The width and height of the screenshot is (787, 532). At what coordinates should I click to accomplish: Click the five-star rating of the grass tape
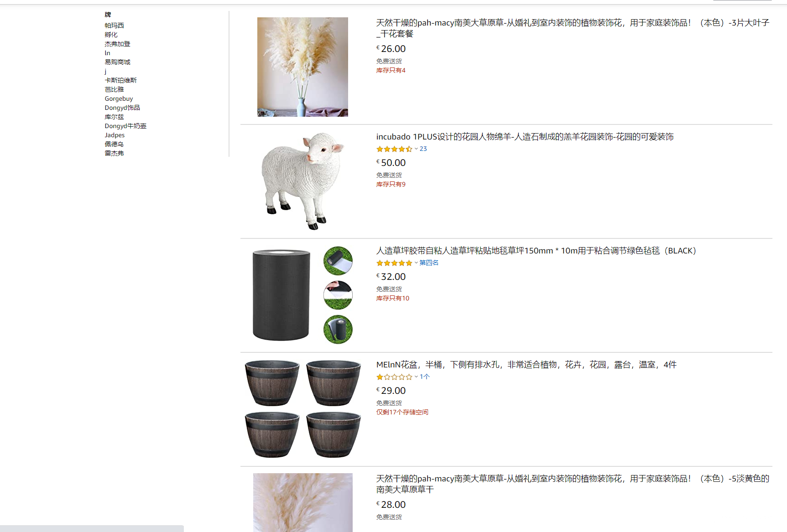394,263
